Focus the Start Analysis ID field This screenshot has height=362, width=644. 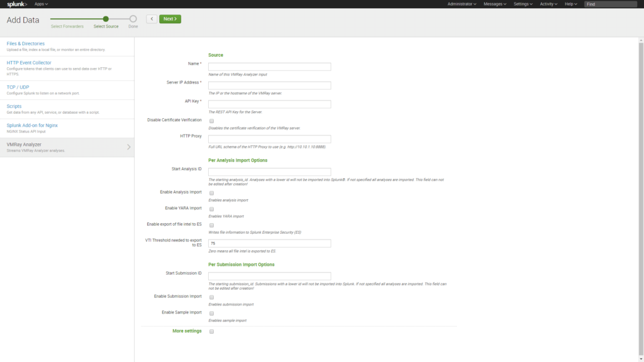(269, 172)
